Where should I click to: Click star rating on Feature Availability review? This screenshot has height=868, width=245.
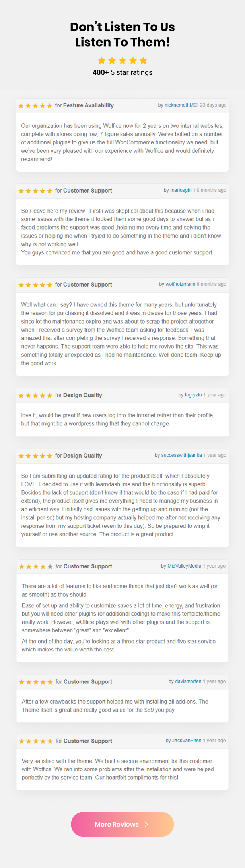coord(35,106)
